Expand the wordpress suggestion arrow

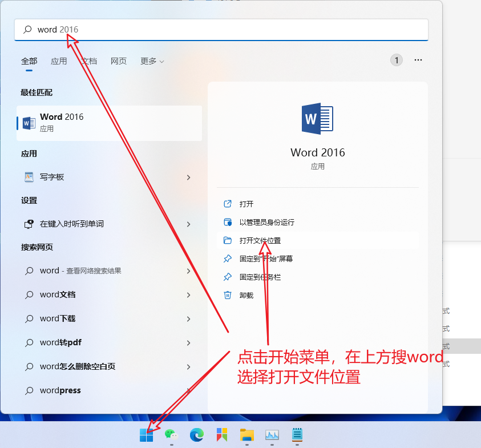(188, 391)
